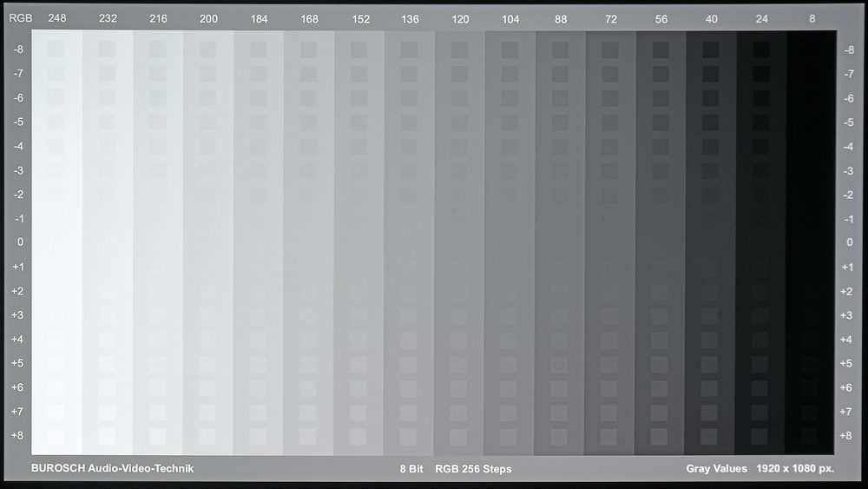Click the BUROSCH Audio-Video-Technik text
This screenshot has width=868, height=489.
pos(112,469)
